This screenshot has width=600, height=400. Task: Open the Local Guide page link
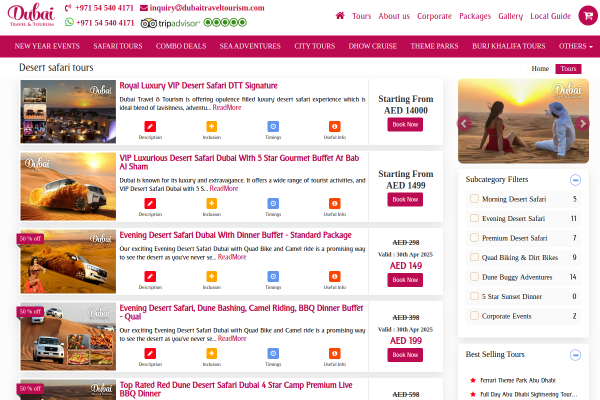point(551,16)
